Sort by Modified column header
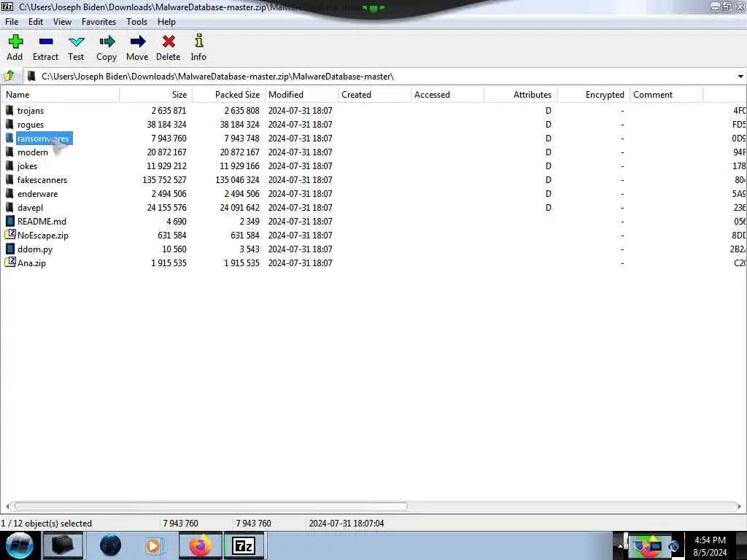 point(301,95)
